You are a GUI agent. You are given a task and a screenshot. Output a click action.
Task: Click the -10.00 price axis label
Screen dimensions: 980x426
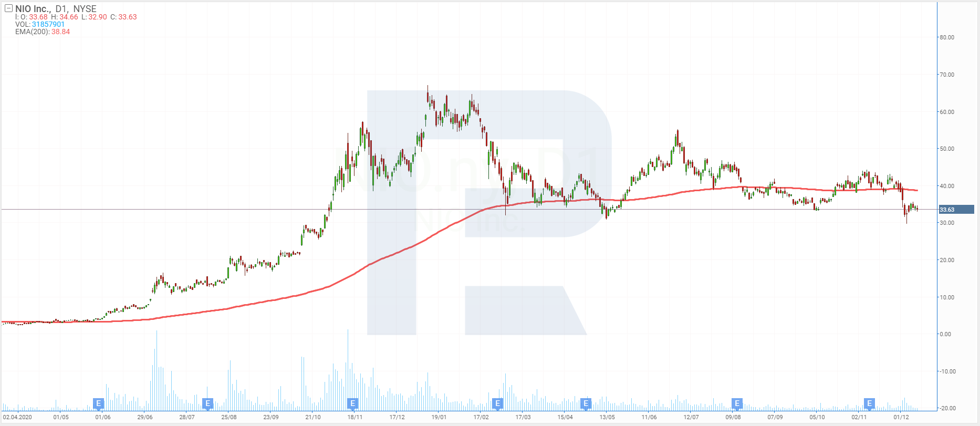947,371
